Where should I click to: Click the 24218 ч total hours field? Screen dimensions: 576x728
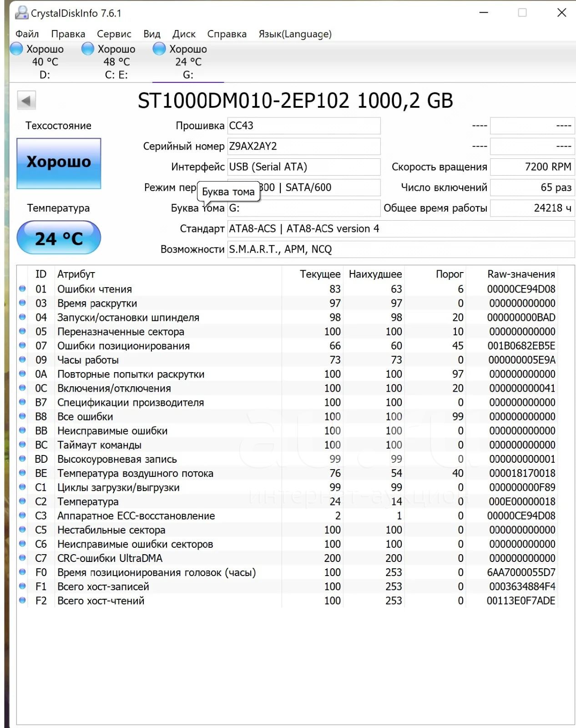pos(532,208)
